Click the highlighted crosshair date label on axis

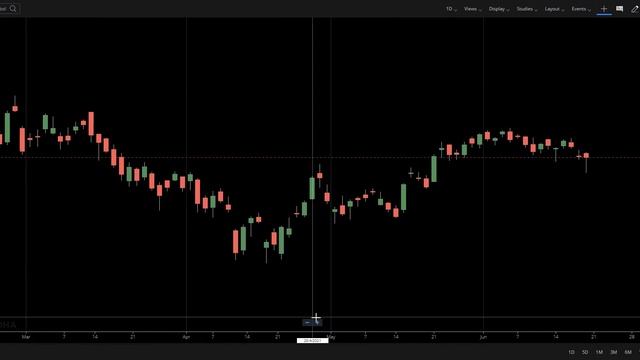(x=312, y=340)
